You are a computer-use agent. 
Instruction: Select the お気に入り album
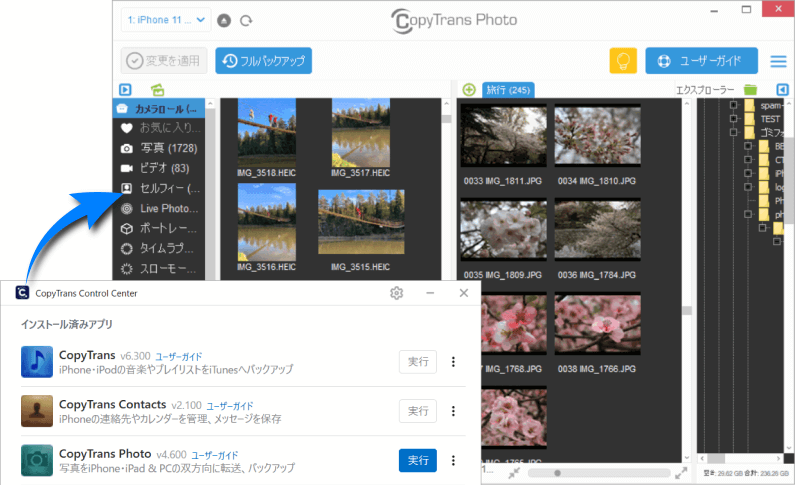click(x=159, y=128)
